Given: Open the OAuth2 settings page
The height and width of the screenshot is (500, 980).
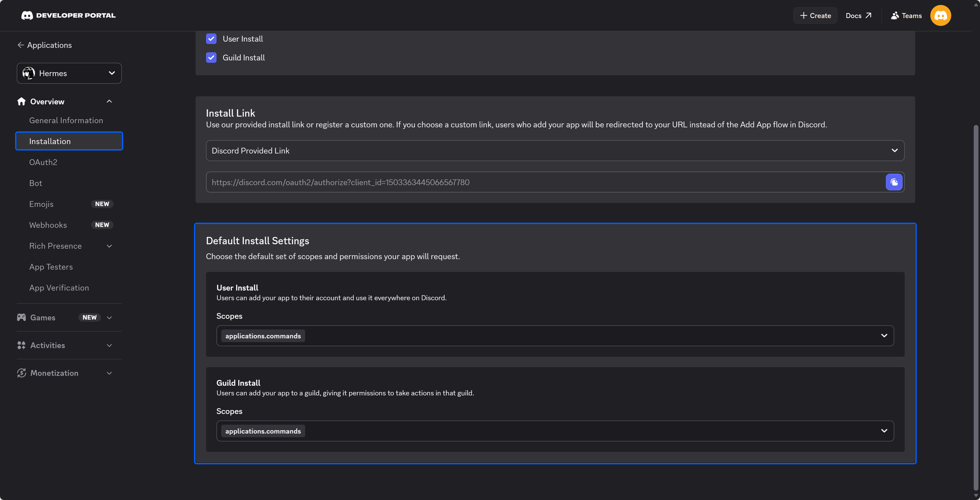Looking at the screenshot, I should (43, 162).
